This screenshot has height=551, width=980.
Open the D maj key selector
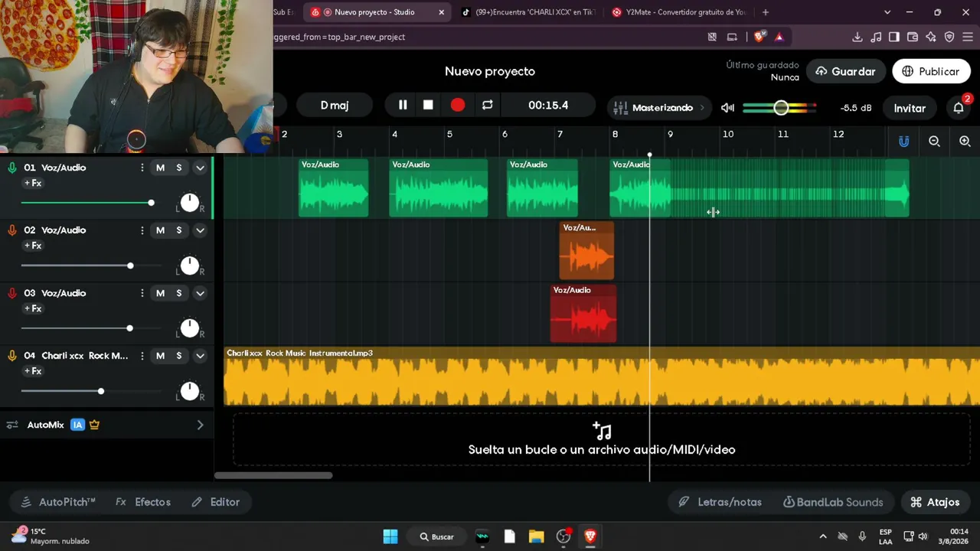pyautogui.click(x=335, y=105)
